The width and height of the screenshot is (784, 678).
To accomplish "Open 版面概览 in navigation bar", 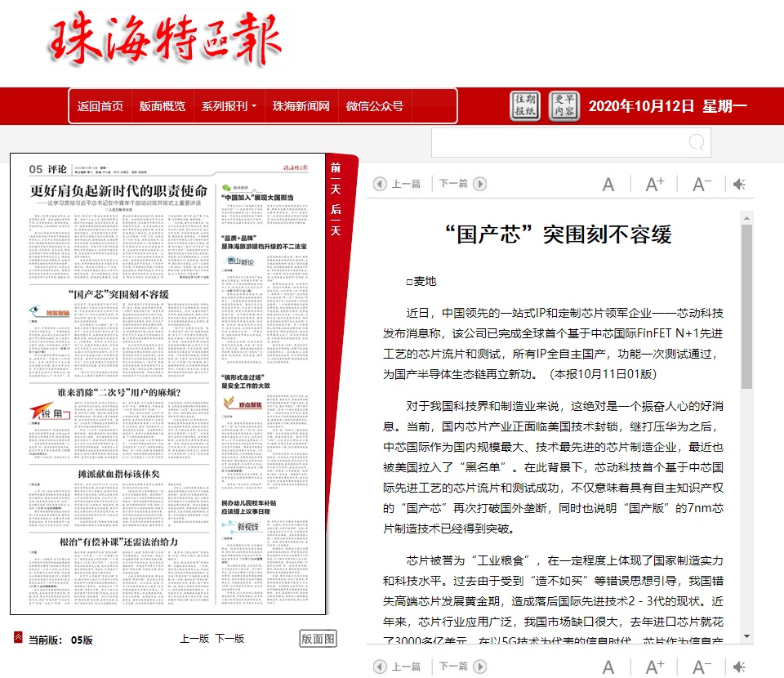I will tap(163, 106).
